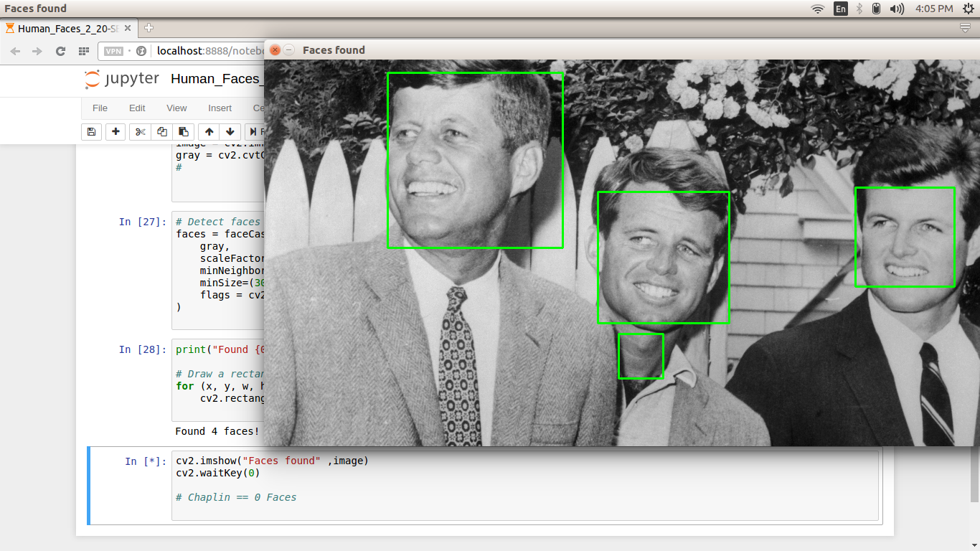Image resolution: width=980 pixels, height=551 pixels.
Task: Go forward with the browser forward arrow
Action: (x=37, y=51)
